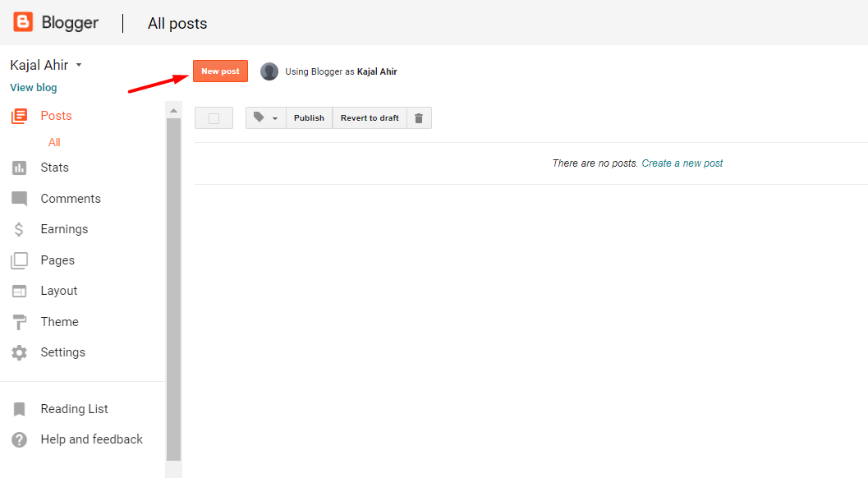Expand the Kajal Ahir blog dropdown

pyautogui.click(x=79, y=65)
